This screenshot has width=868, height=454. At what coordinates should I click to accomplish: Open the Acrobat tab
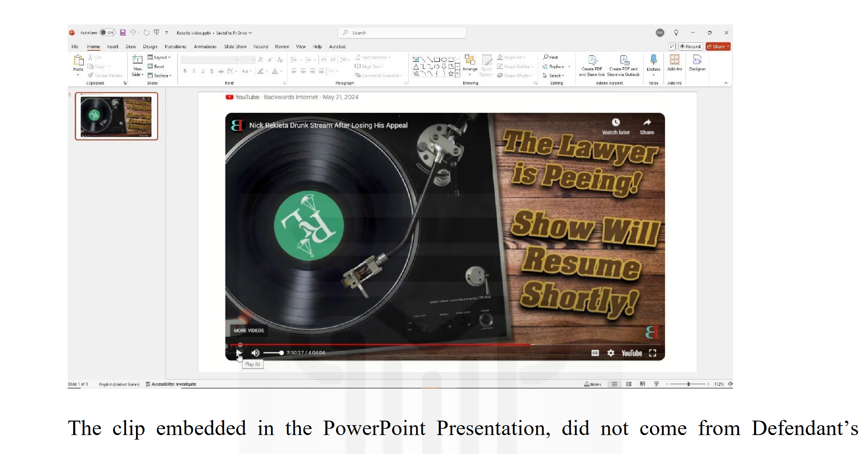pos(337,46)
